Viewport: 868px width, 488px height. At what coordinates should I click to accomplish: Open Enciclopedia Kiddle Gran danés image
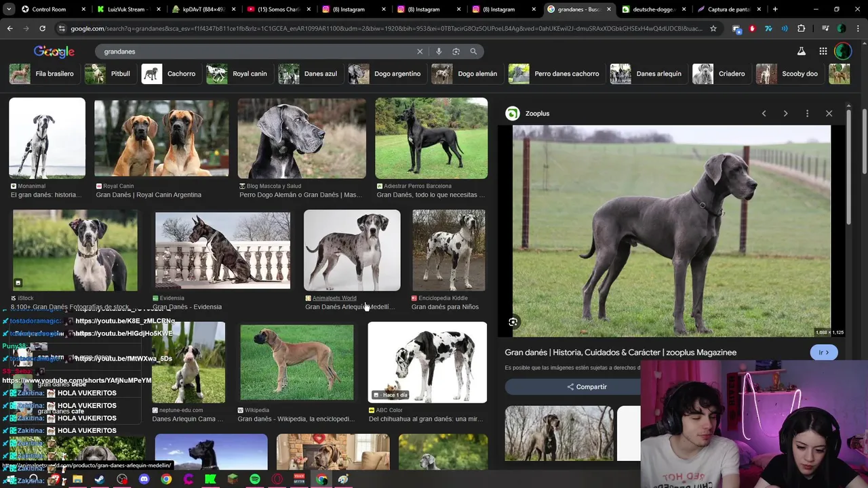click(448, 250)
